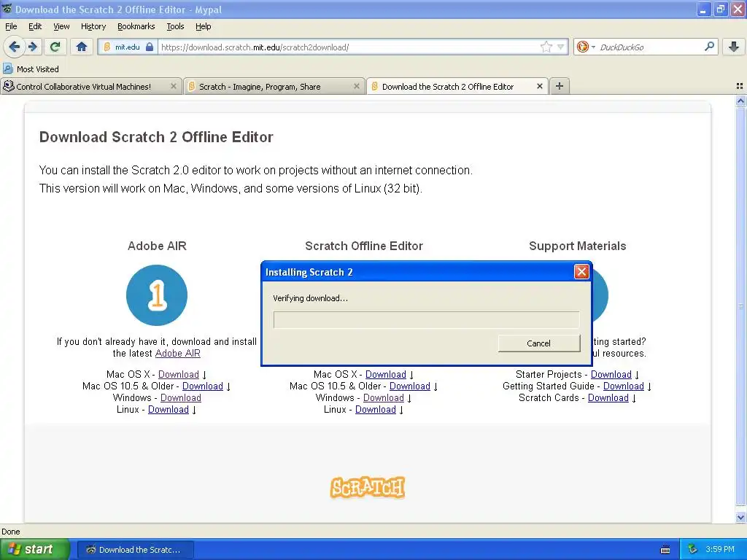Click the vertical scrollbar thumb
This screenshot has height=560, width=747.
point(740,306)
